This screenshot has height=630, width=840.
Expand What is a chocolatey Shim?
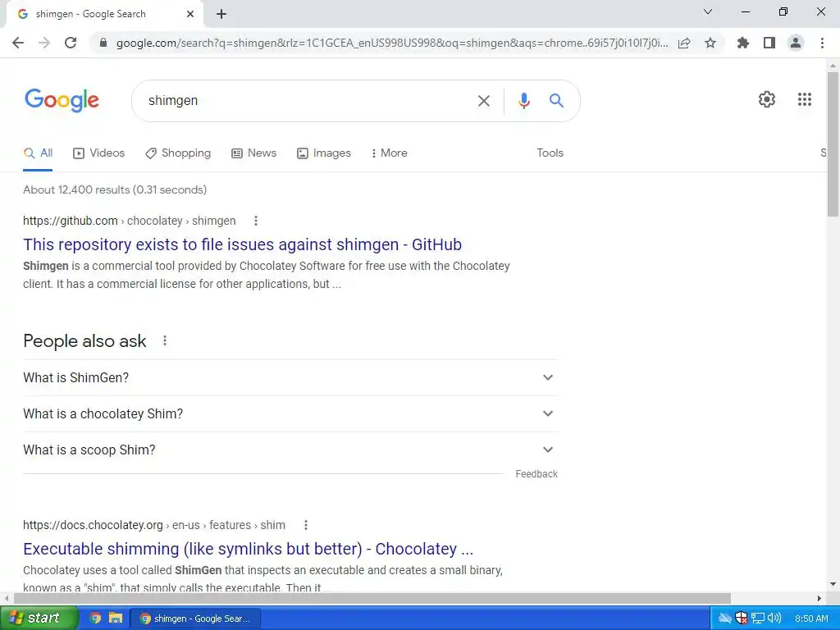pyautogui.click(x=290, y=413)
